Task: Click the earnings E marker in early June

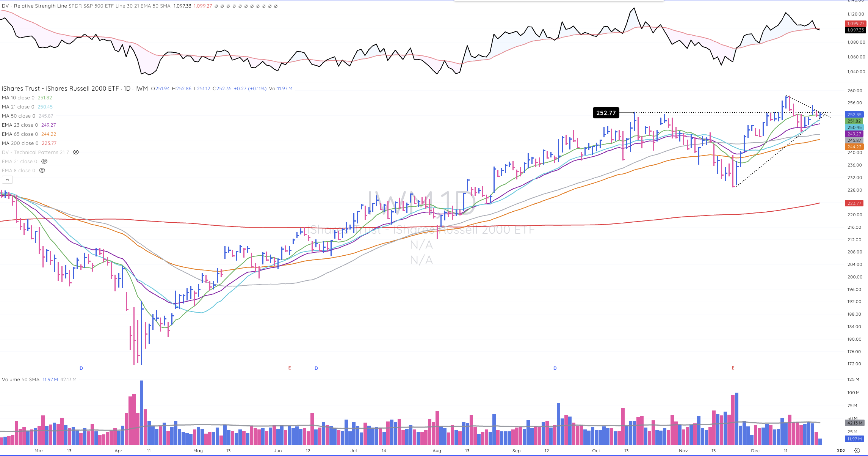Action: [x=290, y=368]
